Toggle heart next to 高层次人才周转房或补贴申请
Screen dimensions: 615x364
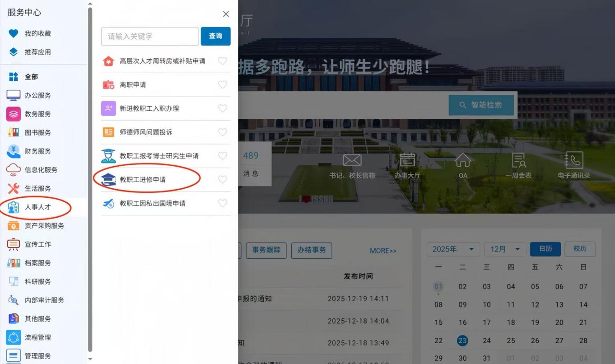coord(223,61)
